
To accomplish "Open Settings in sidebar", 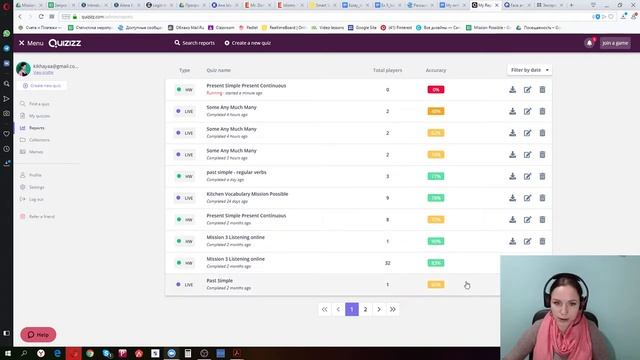I will coord(32,187).
